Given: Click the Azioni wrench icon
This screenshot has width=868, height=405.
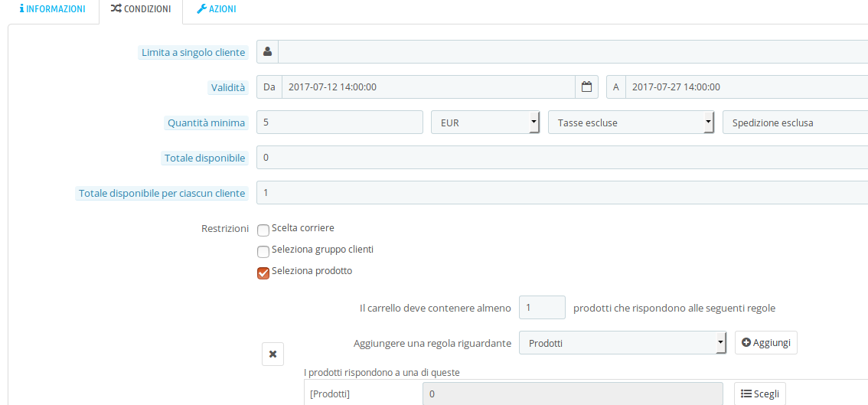Looking at the screenshot, I should click(x=202, y=9).
